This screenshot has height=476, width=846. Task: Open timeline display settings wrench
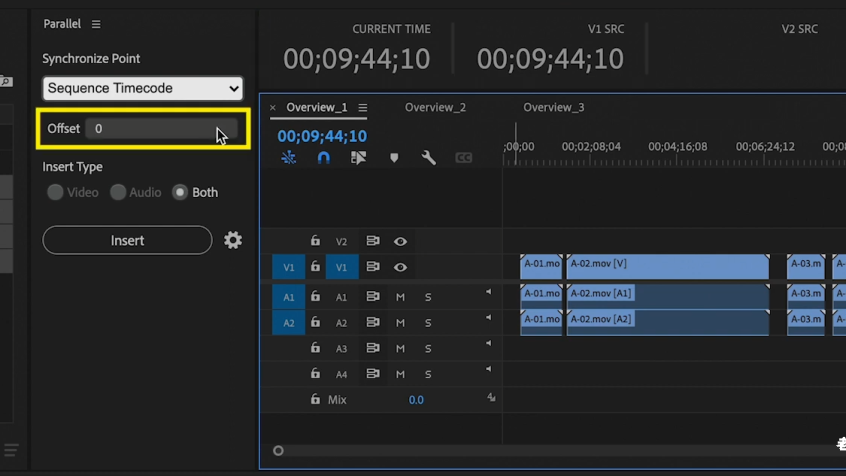429,158
